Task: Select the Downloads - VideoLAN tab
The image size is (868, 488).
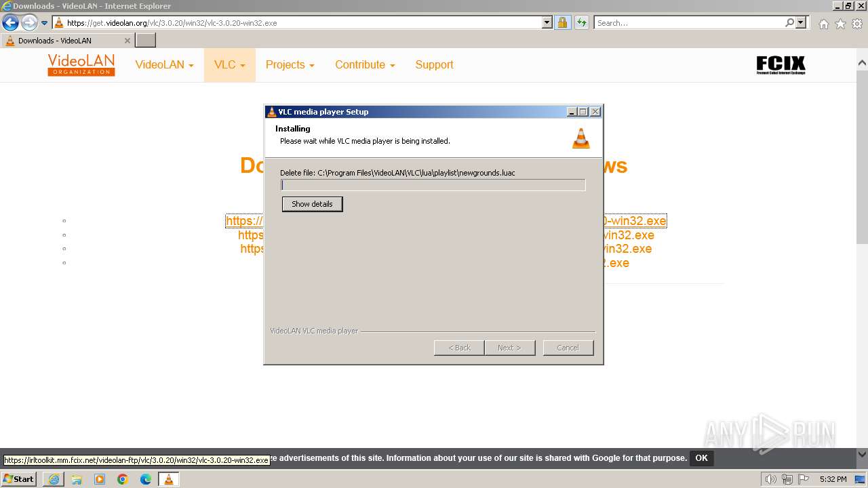Action: [66, 41]
